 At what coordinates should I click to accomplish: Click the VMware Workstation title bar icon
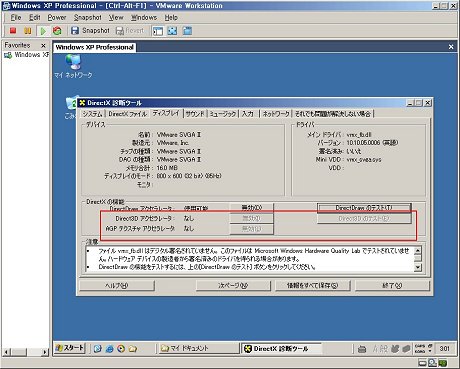[x=6, y=6]
